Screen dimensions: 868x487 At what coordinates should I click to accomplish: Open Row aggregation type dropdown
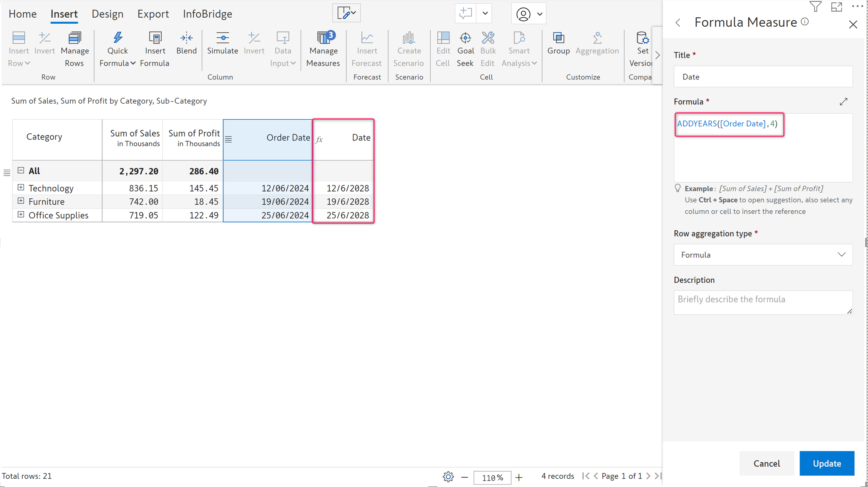763,255
